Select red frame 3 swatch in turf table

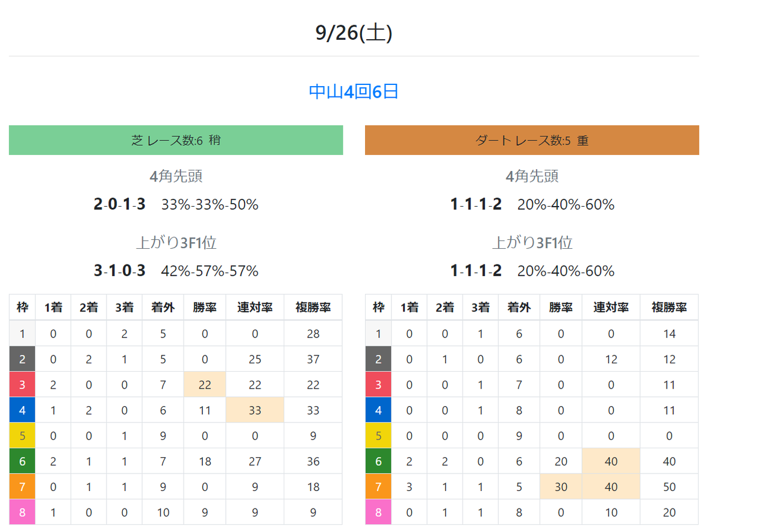tap(22, 384)
